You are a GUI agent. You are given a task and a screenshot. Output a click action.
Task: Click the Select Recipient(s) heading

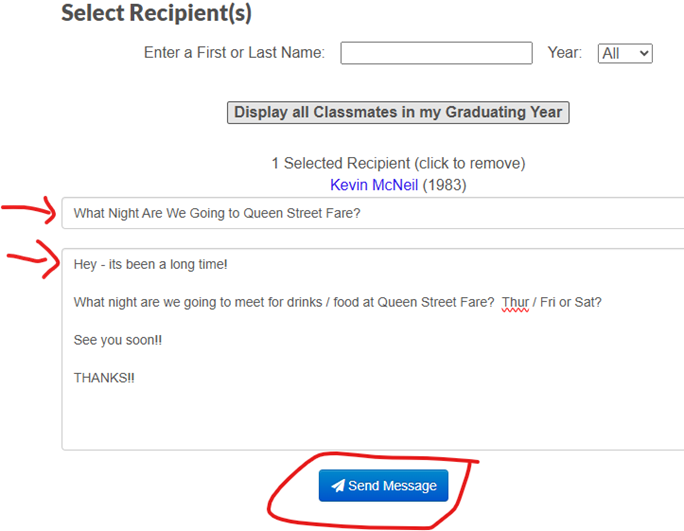click(156, 13)
